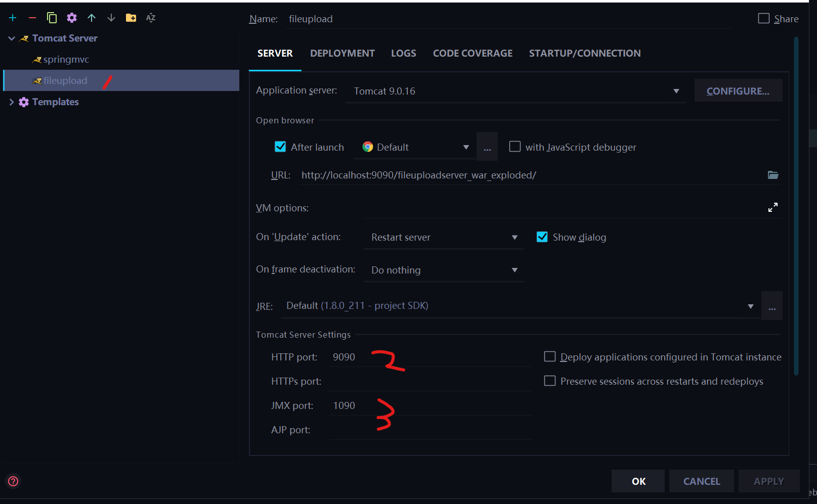Switch to the Startup/Connection tab
This screenshot has width=817, height=504.
pos(585,54)
